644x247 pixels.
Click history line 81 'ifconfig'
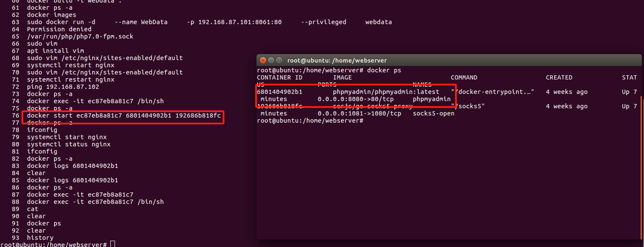(42, 151)
